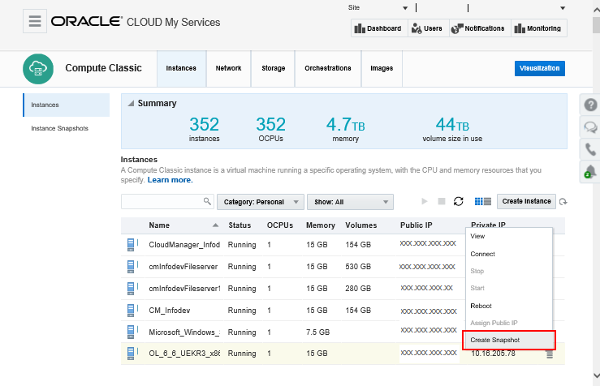Open the Dashboard button

pyautogui.click(x=378, y=28)
